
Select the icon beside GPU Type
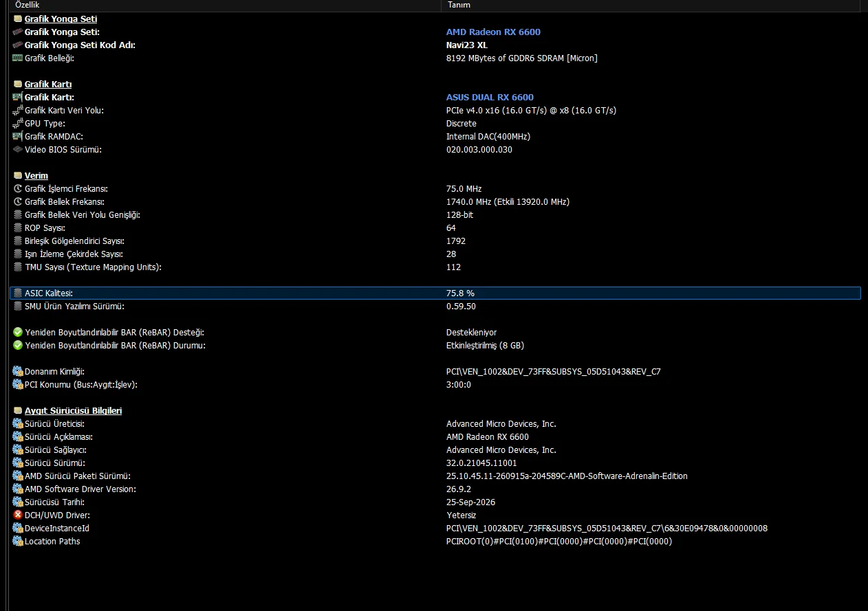(x=18, y=124)
